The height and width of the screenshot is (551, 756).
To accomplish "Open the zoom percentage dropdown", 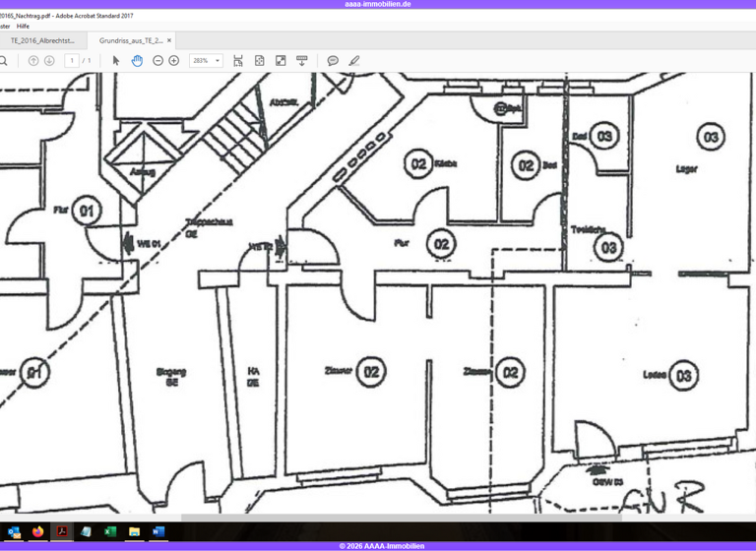I will tap(218, 61).
